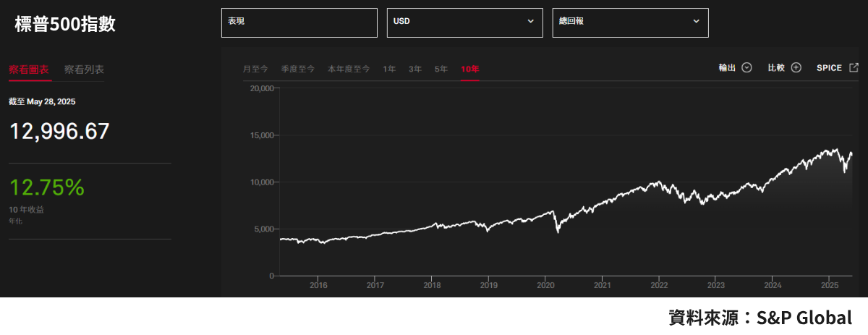Image resolution: width=868 pixels, height=335 pixels.
Task: Click the 輸出 export label
Action: 727,67
